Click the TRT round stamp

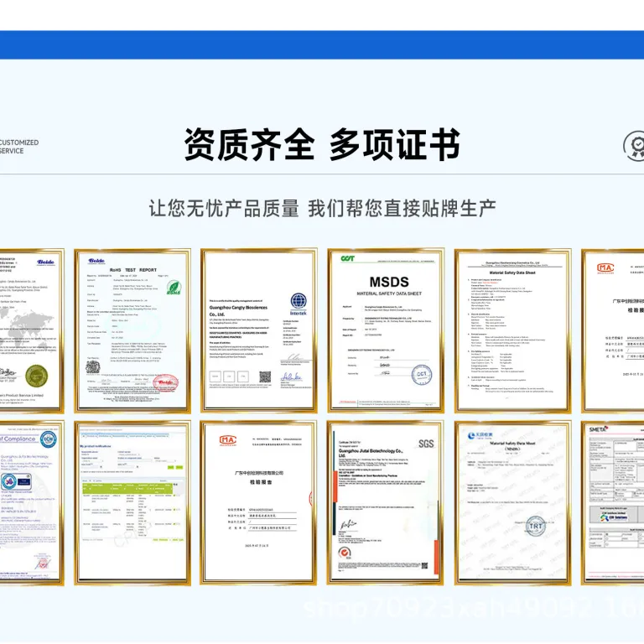pos(536,526)
